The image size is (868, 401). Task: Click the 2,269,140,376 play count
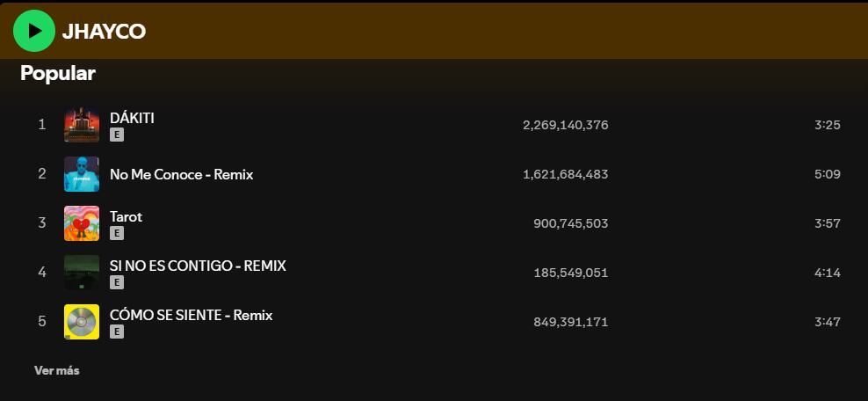tap(565, 125)
